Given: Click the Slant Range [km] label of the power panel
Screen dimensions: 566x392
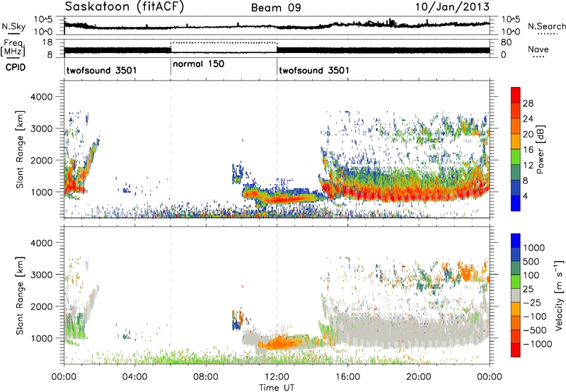Looking at the screenshot, I should (x=20, y=149).
